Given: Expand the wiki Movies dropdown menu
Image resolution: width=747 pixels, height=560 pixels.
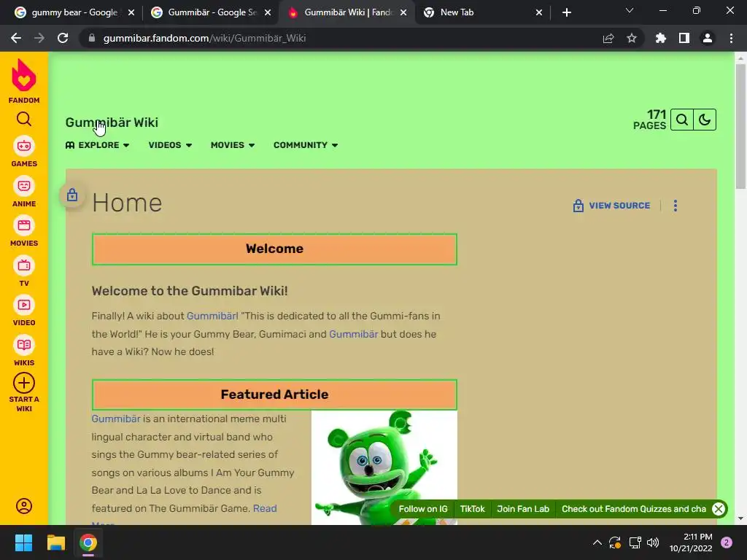Looking at the screenshot, I should [233, 145].
